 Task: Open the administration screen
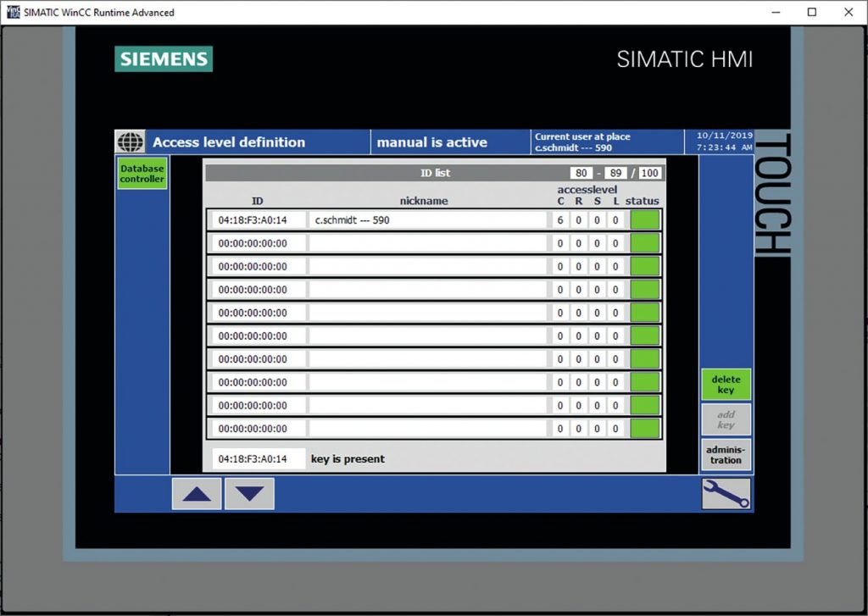click(726, 454)
